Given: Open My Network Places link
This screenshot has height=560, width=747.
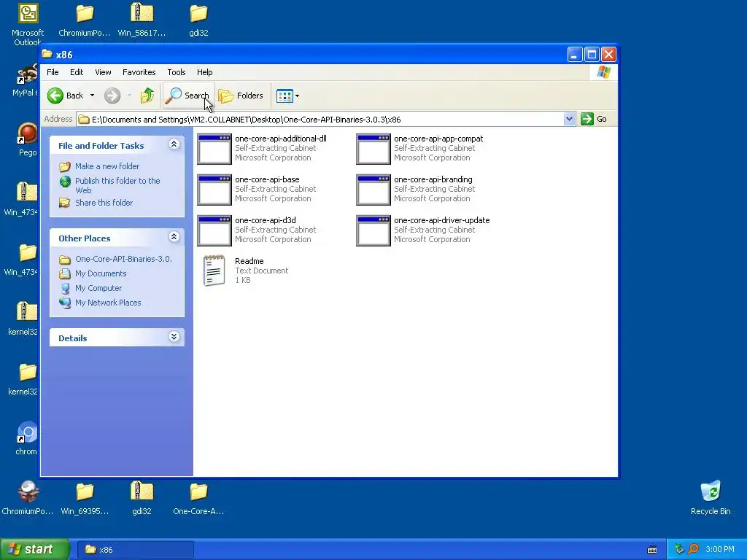Looking at the screenshot, I should click(x=108, y=303).
